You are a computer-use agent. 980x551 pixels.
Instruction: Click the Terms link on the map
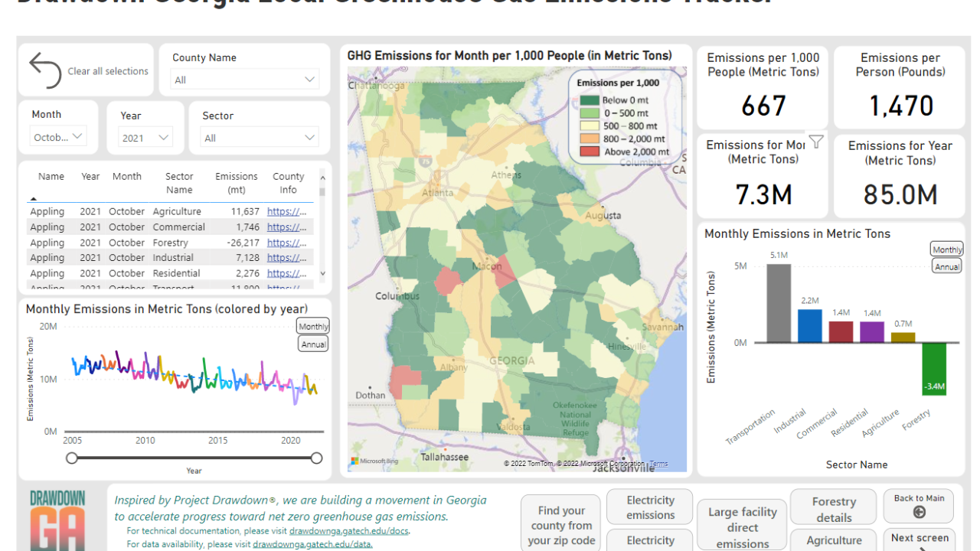(x=658, y=464)
